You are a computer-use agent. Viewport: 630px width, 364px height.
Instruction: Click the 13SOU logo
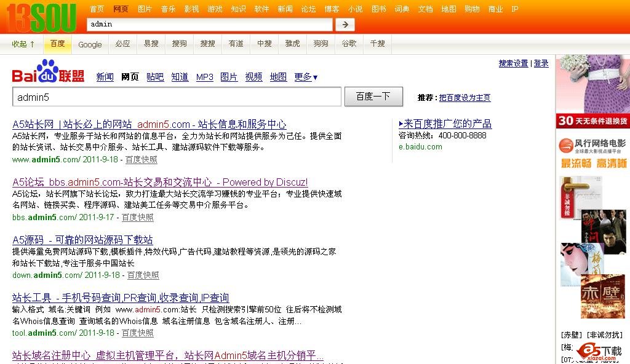[41, 17]
